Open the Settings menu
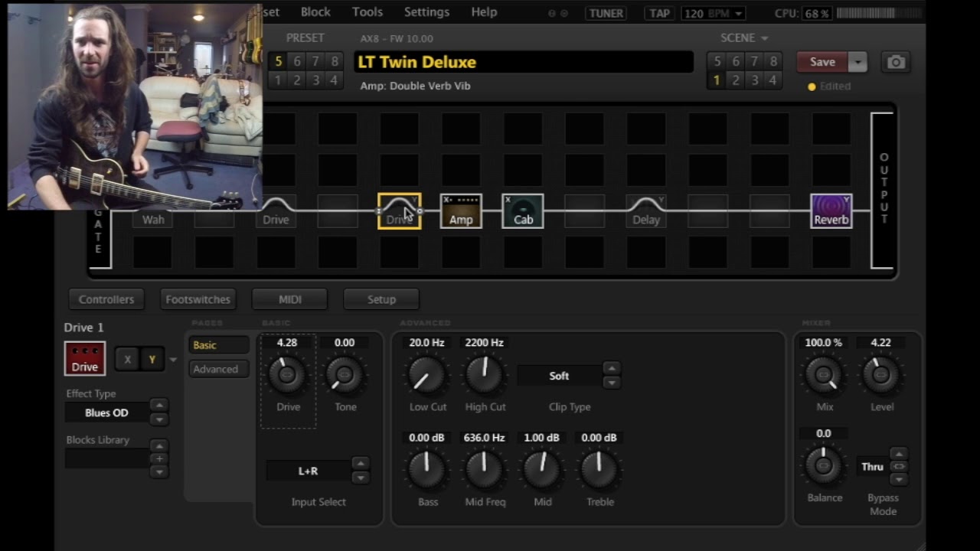 (426, 12)
